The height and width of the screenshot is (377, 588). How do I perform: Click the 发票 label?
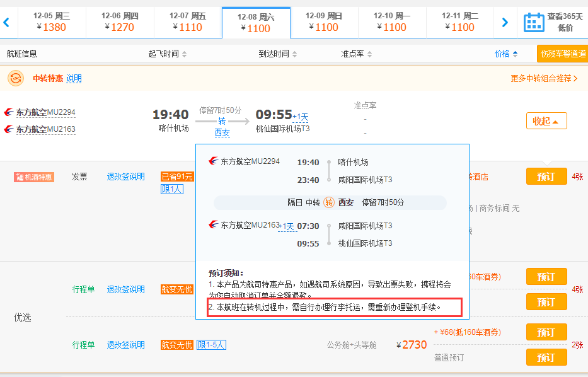click(x=79, y=177)
